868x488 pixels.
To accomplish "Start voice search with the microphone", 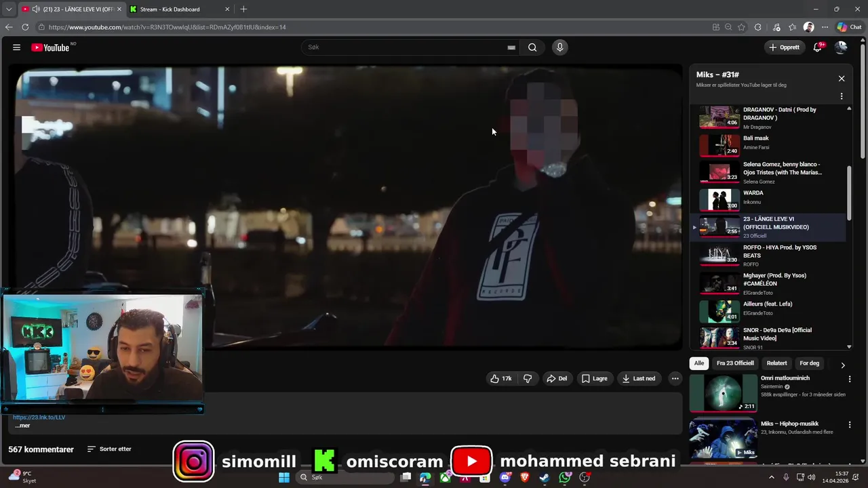I will click(x=559, y=47).
